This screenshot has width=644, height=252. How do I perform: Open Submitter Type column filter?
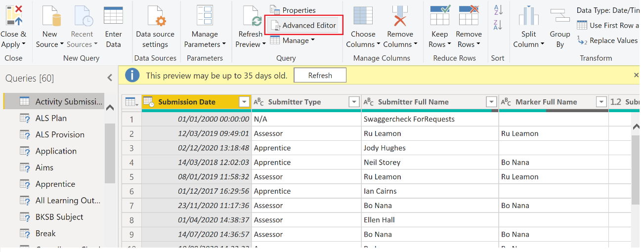[x=354, y=102]
